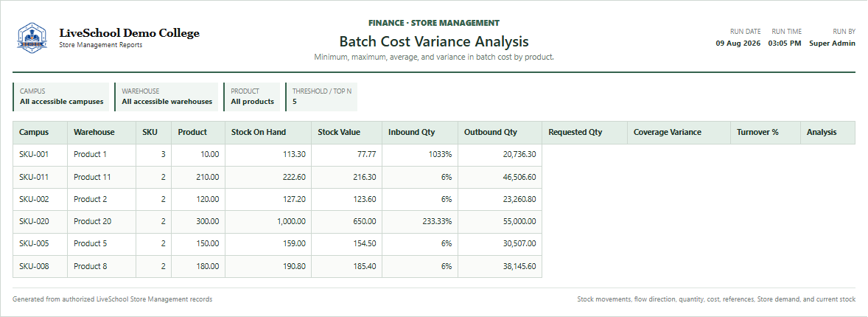Select the Warehouse filter box

click(x=167, y=97)
